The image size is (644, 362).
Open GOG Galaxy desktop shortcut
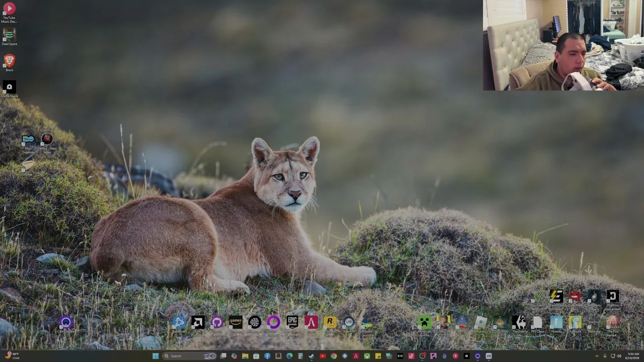(273, 326)
